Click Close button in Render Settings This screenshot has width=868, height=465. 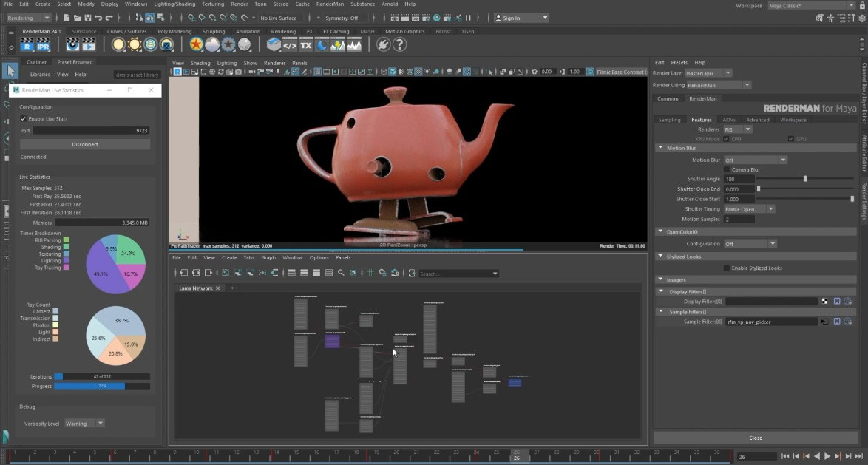click(x=755, y=438)
